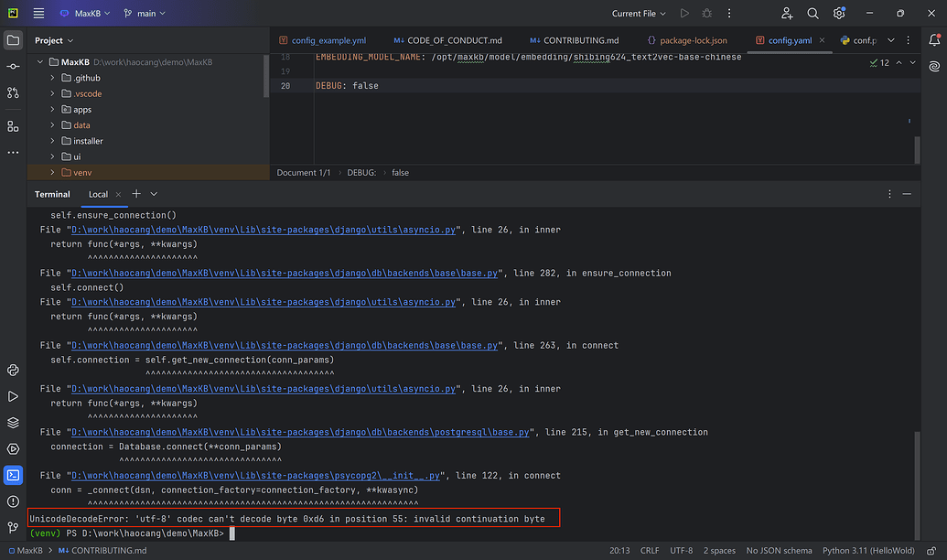Open the psycopg2 __init__.py traceback link
947x560 pixels.
[258, 476]
